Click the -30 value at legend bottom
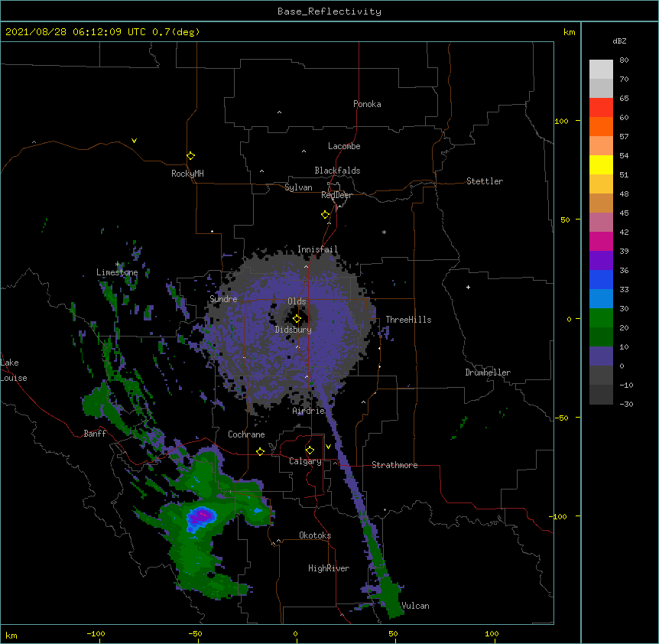Viewport: 659px width, 644px height. pyautogui.click(x=626, y=404)
